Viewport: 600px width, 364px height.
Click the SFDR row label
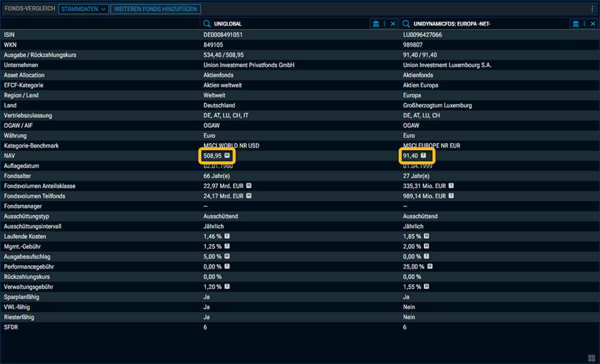point(11,327)
